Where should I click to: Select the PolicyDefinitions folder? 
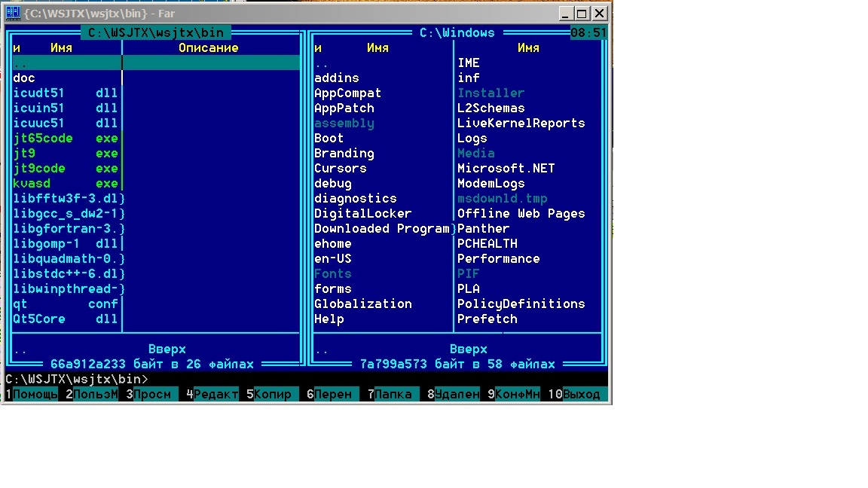[521, 304]
